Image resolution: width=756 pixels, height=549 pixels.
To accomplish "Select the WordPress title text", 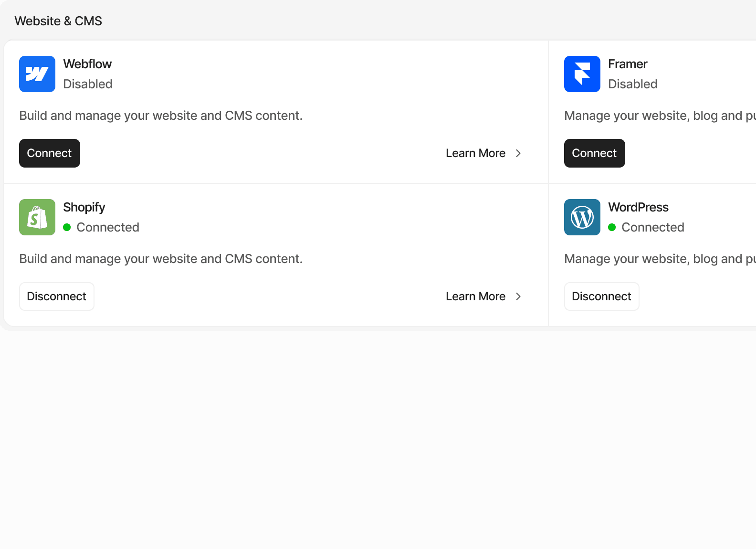I will point(638,207).
